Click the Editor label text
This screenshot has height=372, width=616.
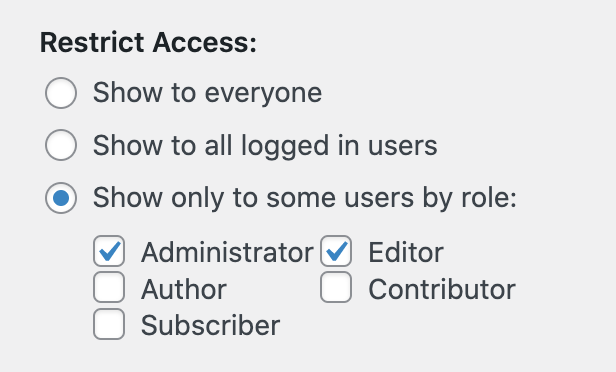[406, 252]
